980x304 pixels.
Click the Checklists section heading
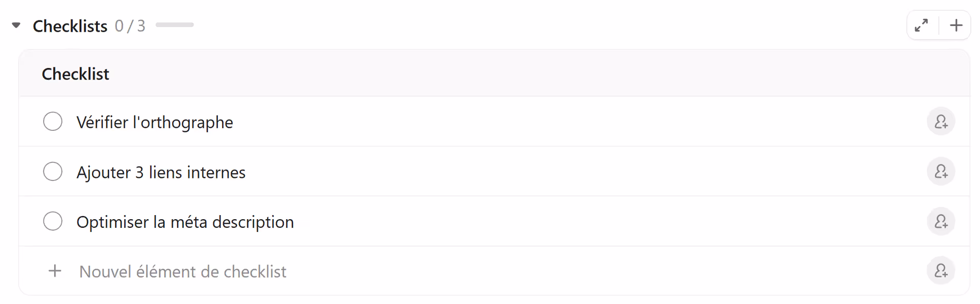point(70,26)
